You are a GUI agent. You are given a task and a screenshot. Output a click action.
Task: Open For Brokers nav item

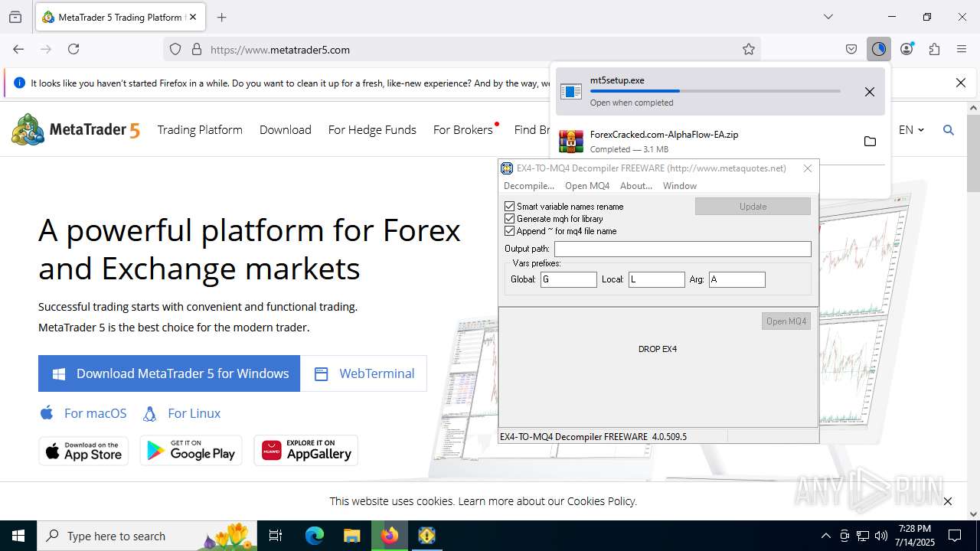coord(463,130)
